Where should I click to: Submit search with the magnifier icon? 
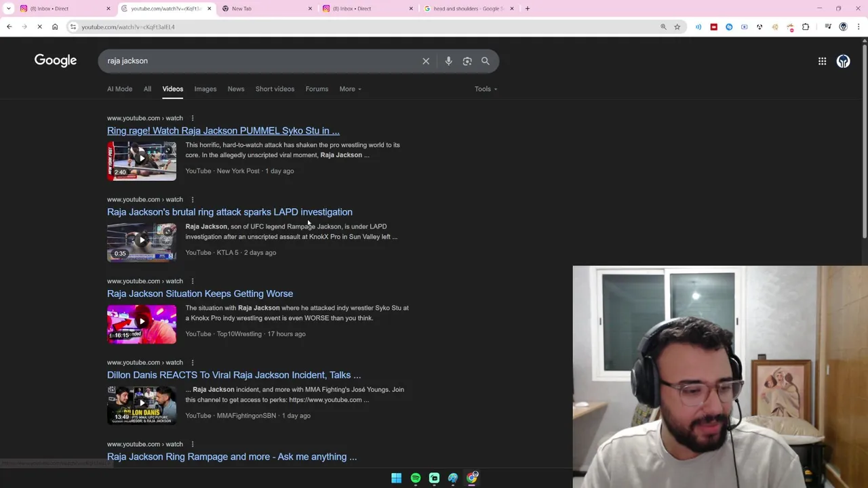point(486,61)
